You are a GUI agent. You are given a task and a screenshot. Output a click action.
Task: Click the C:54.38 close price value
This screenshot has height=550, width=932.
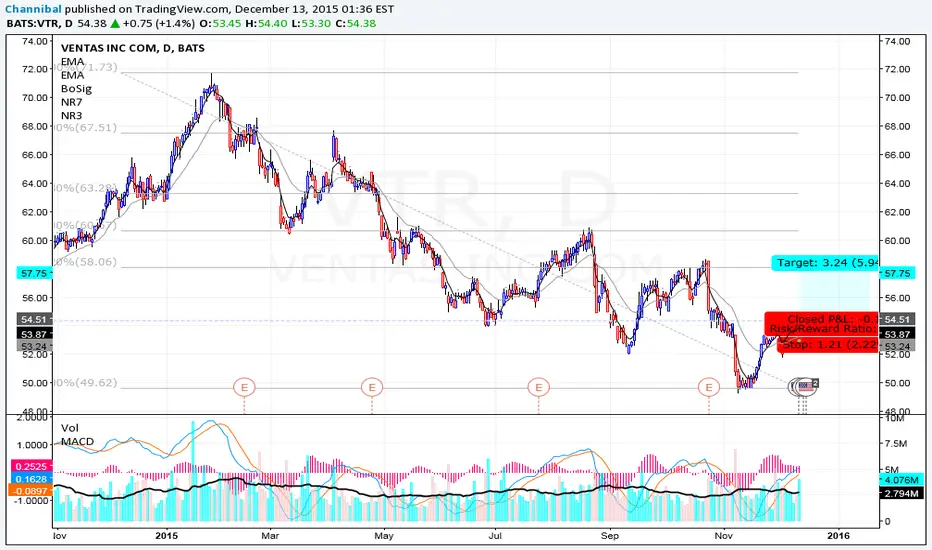(x=355, y=24)
